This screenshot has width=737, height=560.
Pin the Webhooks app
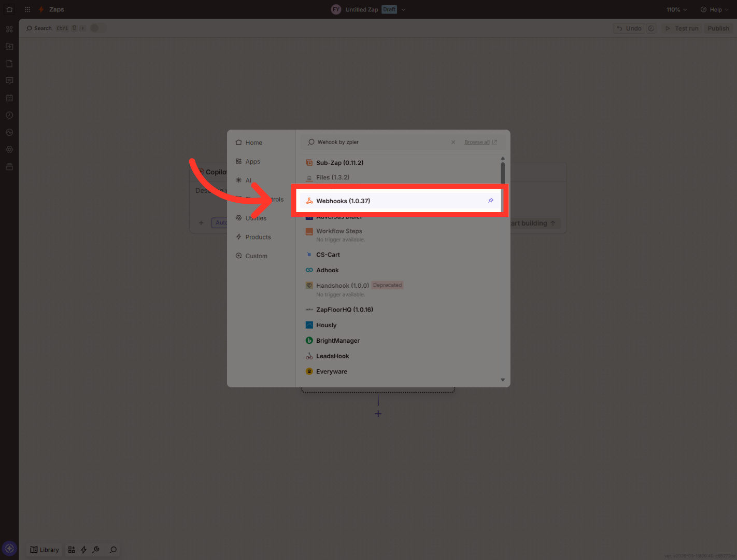click(x=491, y=201)
